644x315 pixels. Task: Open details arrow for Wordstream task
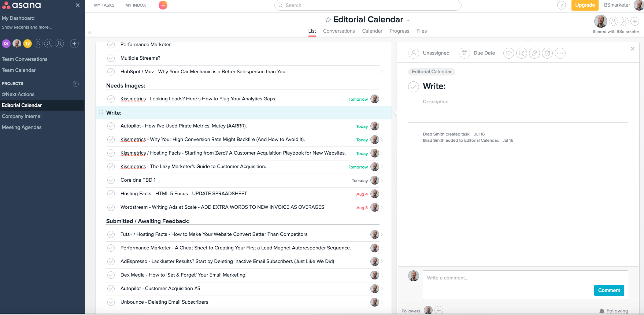(x=382, y=207)
